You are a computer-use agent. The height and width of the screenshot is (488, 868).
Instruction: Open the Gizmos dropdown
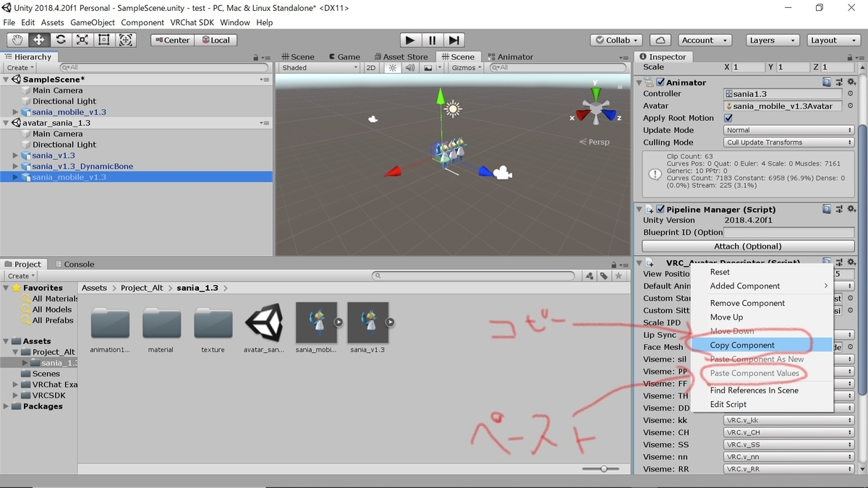[466, 67]
